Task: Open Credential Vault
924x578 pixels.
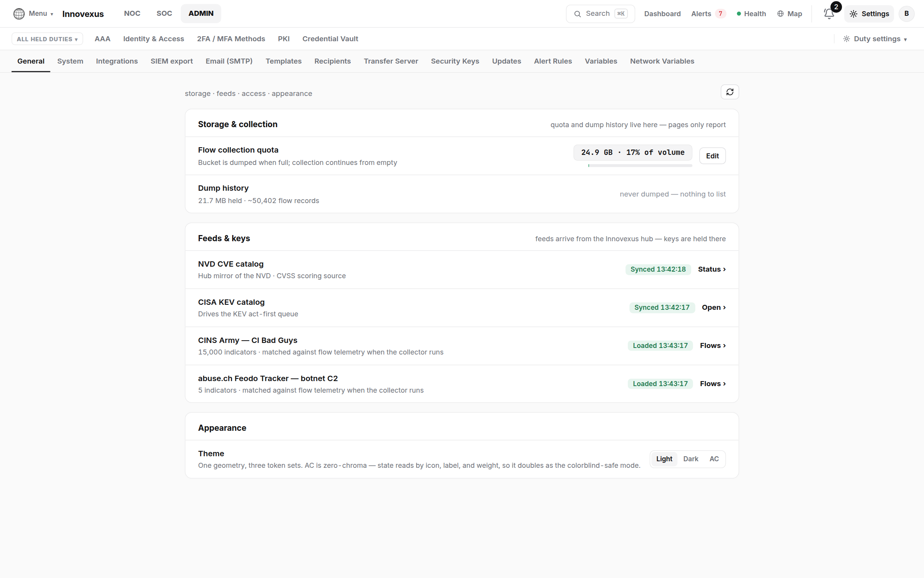Action: coord(330,39)
